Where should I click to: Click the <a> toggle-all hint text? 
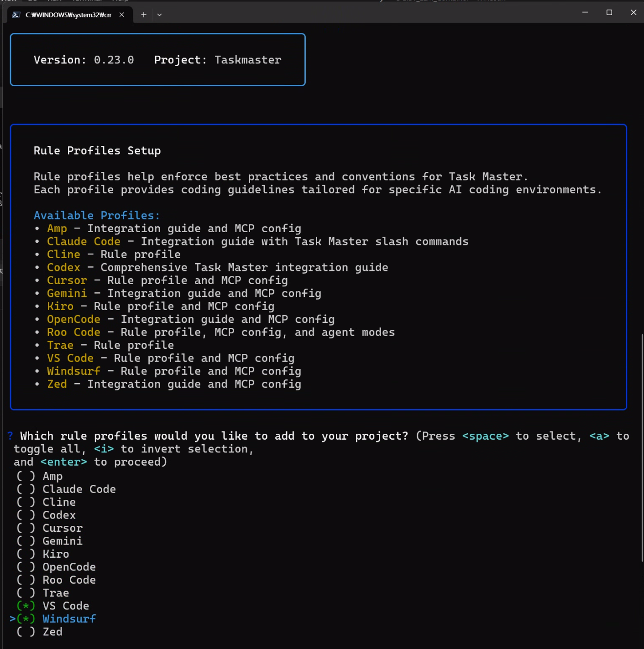click(x=599, y=436)
